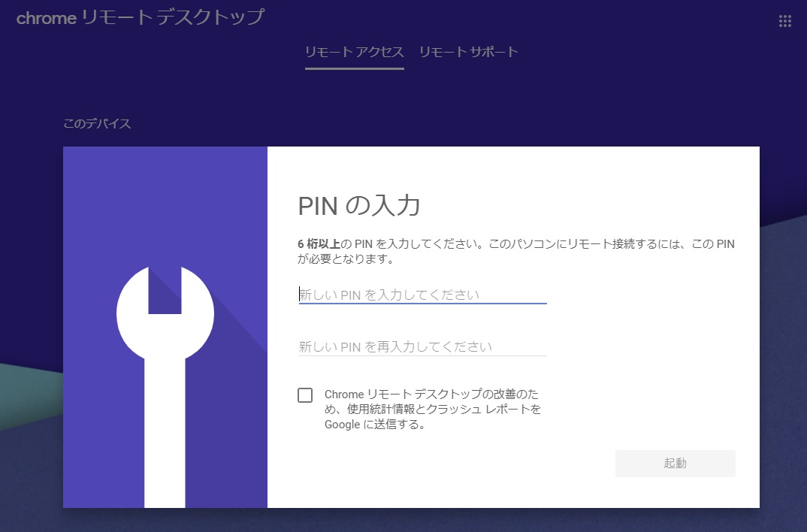The image size is (807, 532).
Task: Click the 起動 button
Action: [x=676, y=463]
